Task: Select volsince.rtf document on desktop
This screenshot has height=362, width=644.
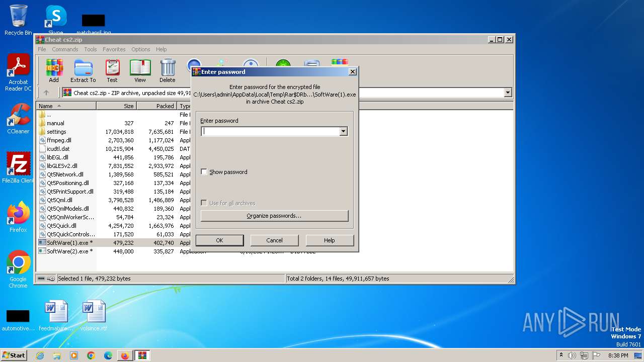Action: click(x=94, y=316)
